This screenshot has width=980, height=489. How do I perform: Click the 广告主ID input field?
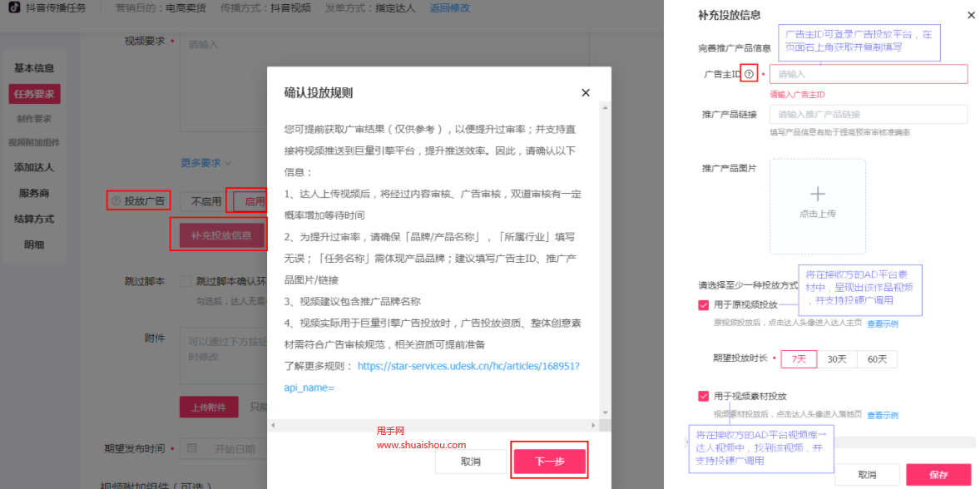pos(868,74)
